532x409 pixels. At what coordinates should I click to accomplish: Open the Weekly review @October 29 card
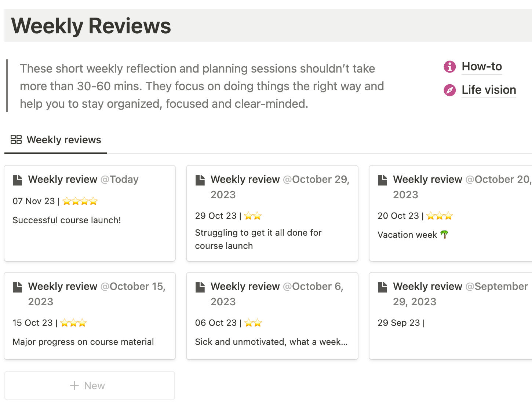click(x=272, y=213)
